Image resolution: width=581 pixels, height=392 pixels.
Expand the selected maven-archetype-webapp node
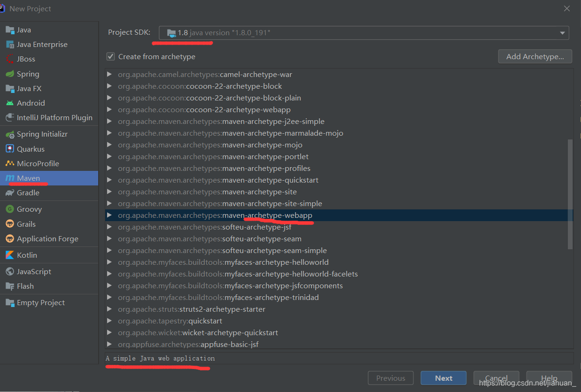pyautogui.click(x=109, y=215)
